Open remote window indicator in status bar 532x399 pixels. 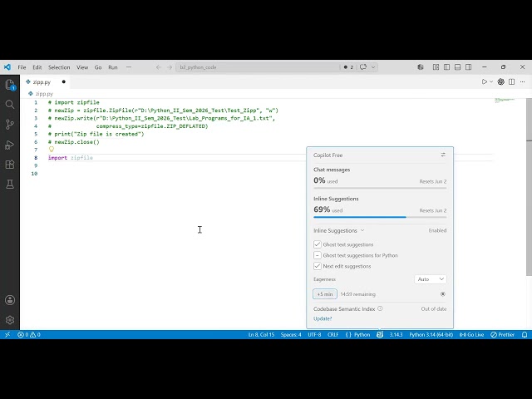[7, 334]
